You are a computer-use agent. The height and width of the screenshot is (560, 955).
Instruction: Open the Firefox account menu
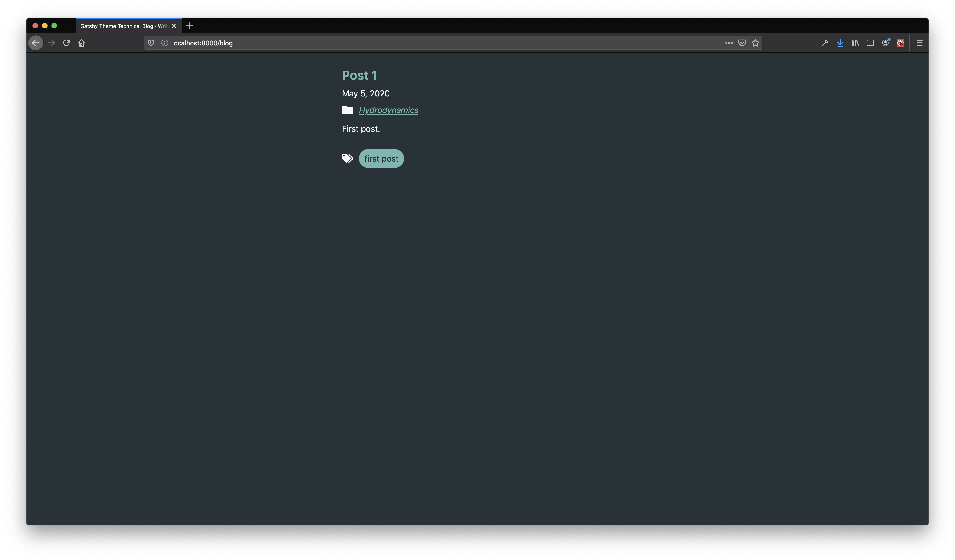[885, 43]
